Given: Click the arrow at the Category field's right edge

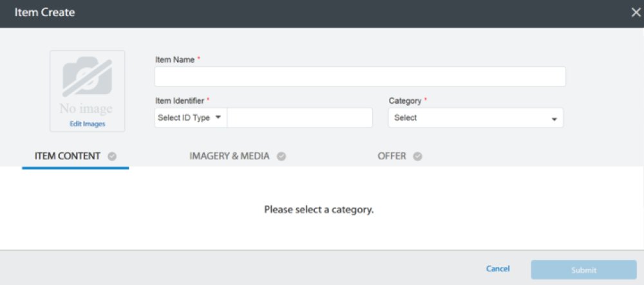Looking at the screenshot, I should tap(554, 119).
